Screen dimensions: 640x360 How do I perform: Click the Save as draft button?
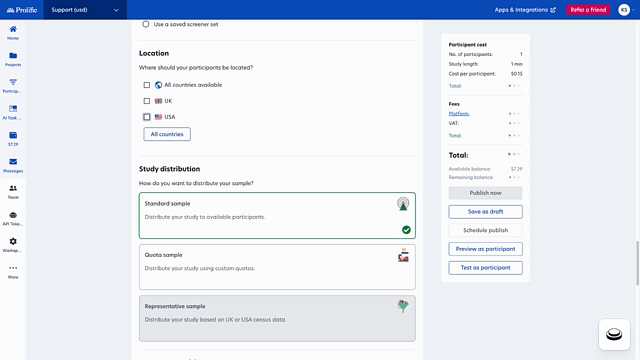coord(485,212)
